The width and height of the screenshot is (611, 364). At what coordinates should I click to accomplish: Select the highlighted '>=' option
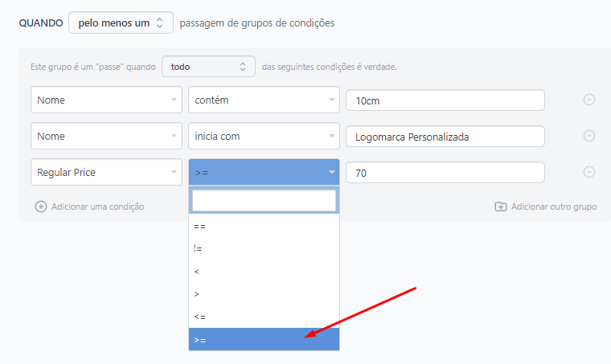[x=264, y=339]
